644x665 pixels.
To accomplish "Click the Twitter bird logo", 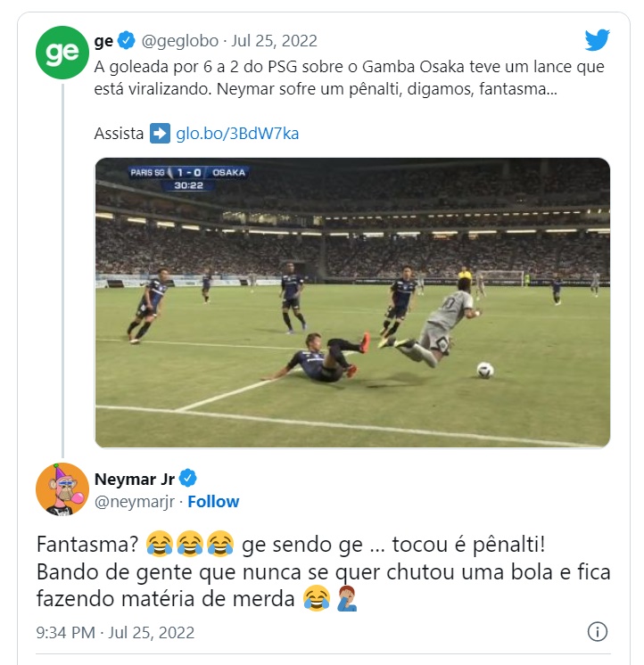I will (x=597, y=40).
